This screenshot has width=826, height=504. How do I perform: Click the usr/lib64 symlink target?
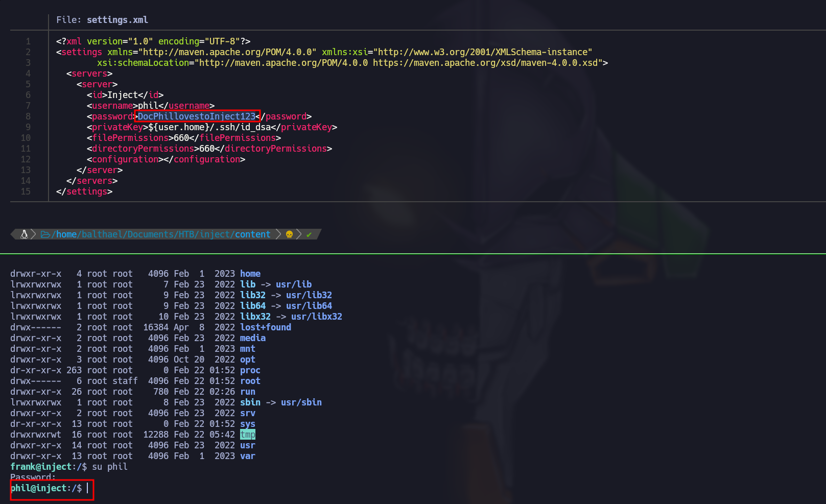pos(309,306)
